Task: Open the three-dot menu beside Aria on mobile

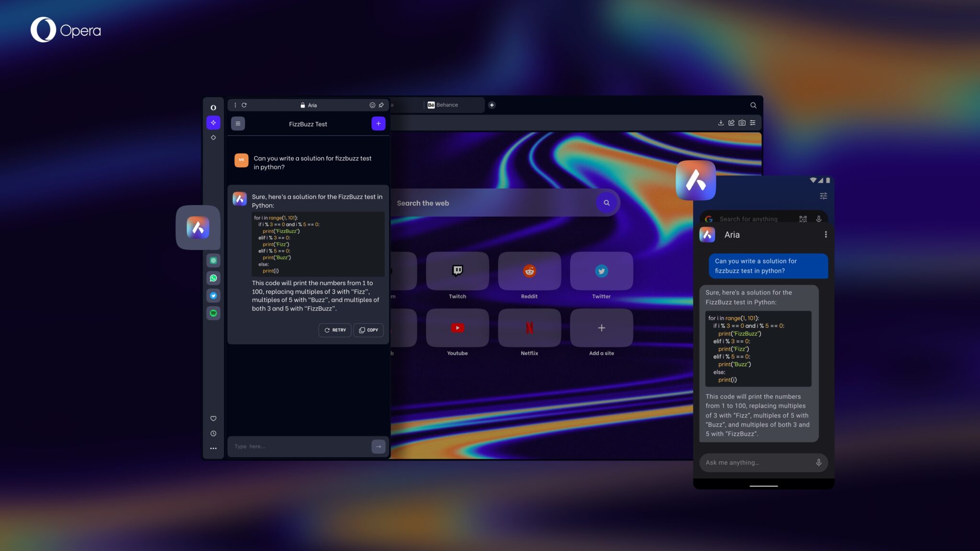Action: click(x=825, y=234)
